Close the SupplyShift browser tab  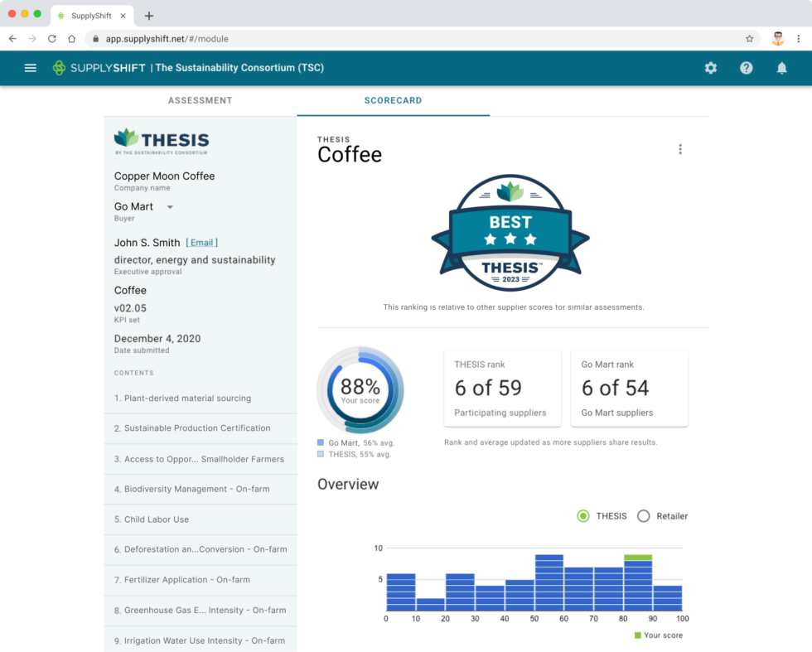[123, 16]
